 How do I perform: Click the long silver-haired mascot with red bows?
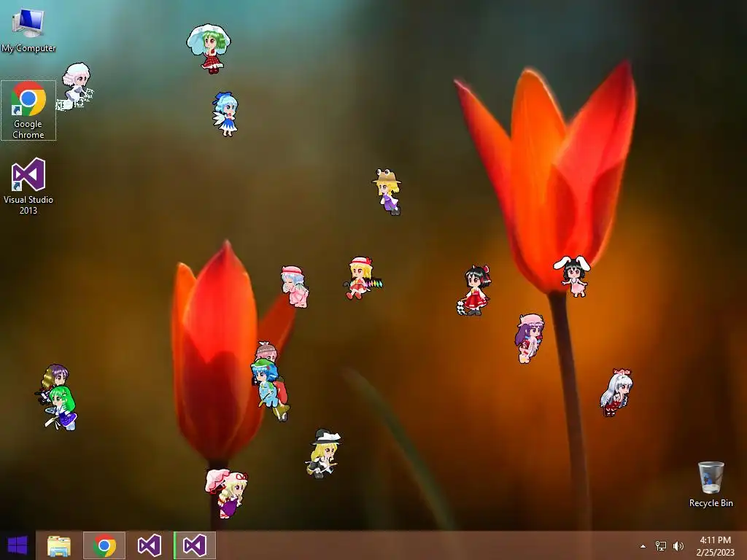coord(616,392)
